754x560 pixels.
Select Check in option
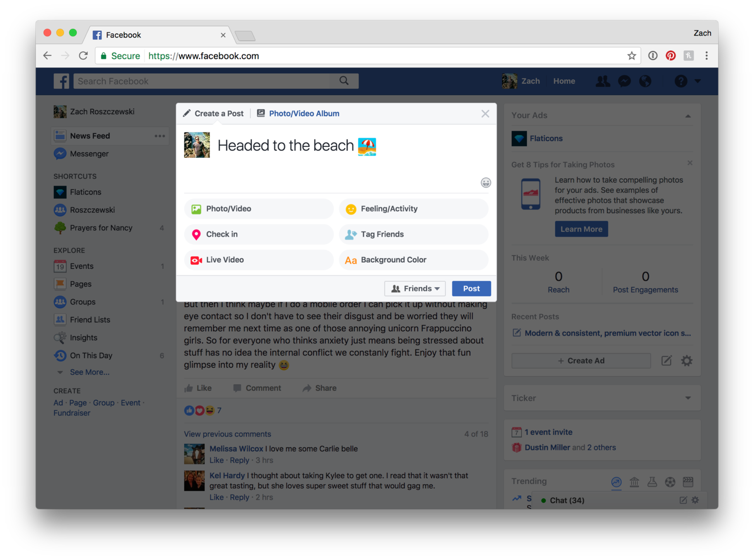[259, 235]
